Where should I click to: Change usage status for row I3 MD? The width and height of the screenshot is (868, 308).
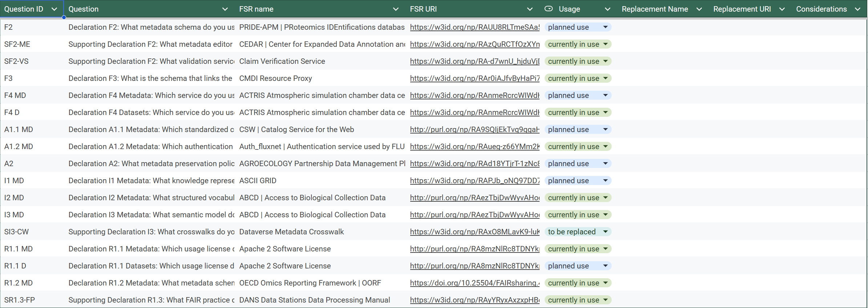pyautogui.click(x=578, y=215)
